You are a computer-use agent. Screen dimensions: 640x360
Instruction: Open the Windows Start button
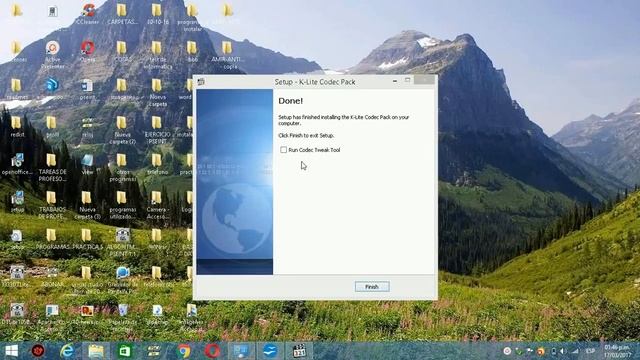coord(11,351)
